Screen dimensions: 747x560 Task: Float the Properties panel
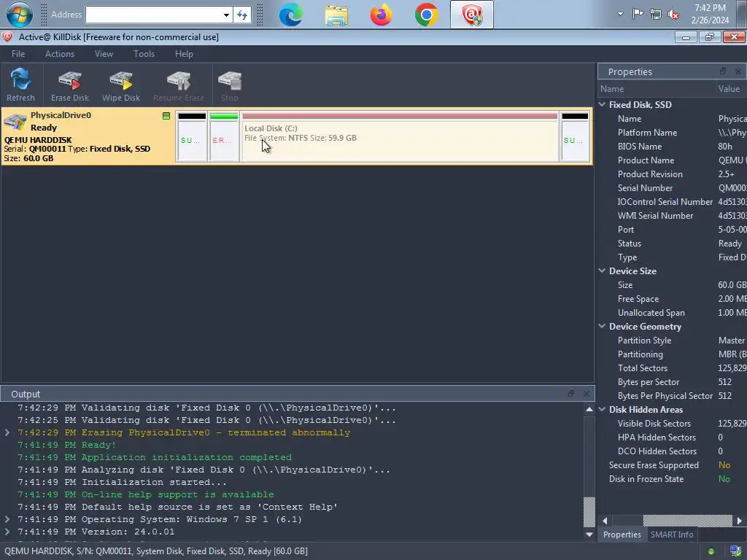pos(723,71)
